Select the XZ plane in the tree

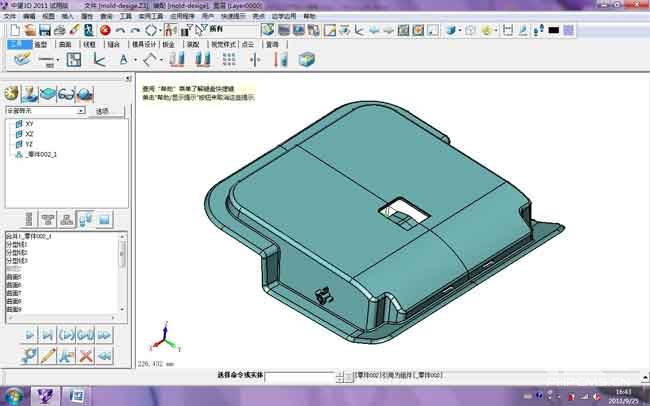29,134
